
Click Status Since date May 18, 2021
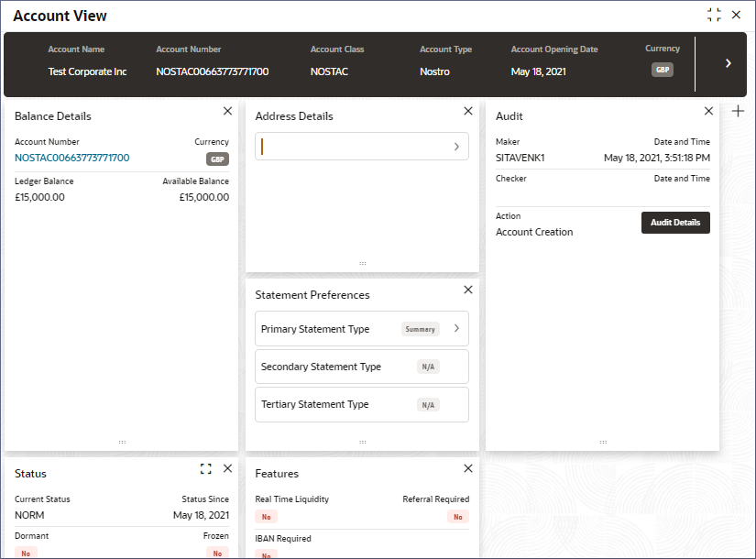[x=201, y=515]
